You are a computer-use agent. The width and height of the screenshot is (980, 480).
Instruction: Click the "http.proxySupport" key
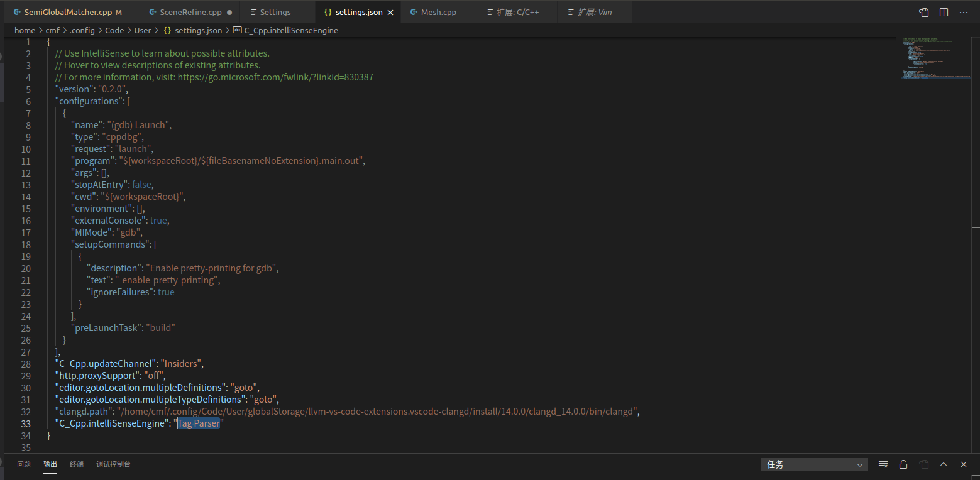pyautogui.click(x=97, y=376)
